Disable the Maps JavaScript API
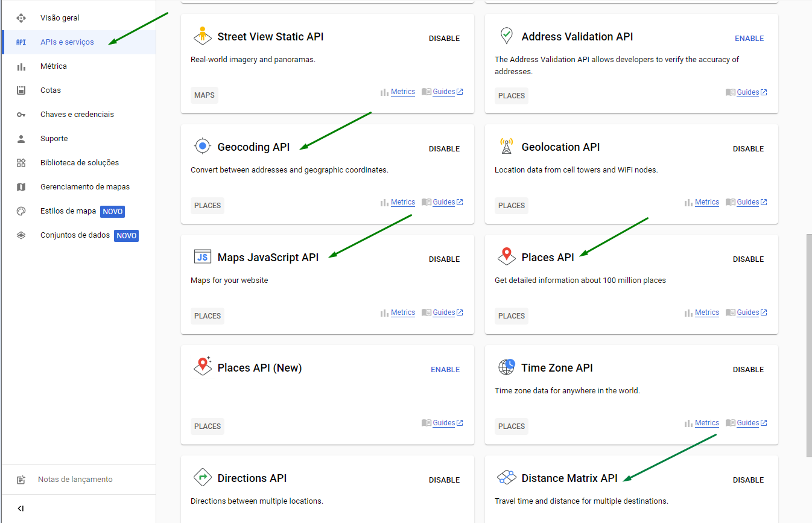The width and height of the screenshot is (812, 523). pos(445,259)
